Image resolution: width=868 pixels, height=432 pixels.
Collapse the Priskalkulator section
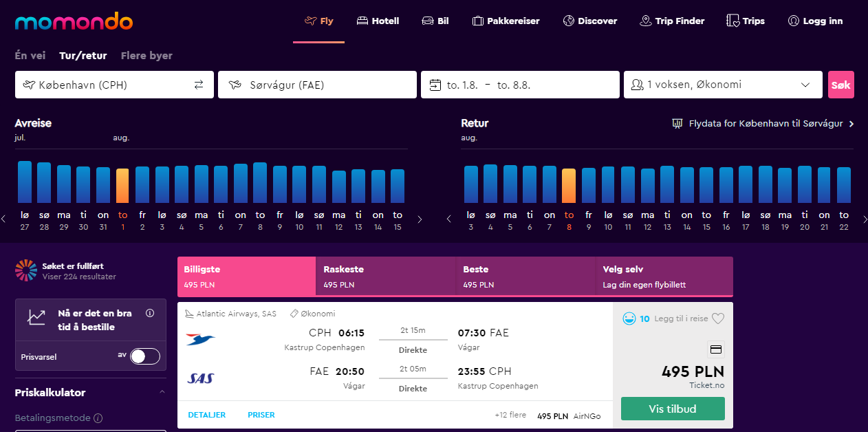[x=162, y=393]
